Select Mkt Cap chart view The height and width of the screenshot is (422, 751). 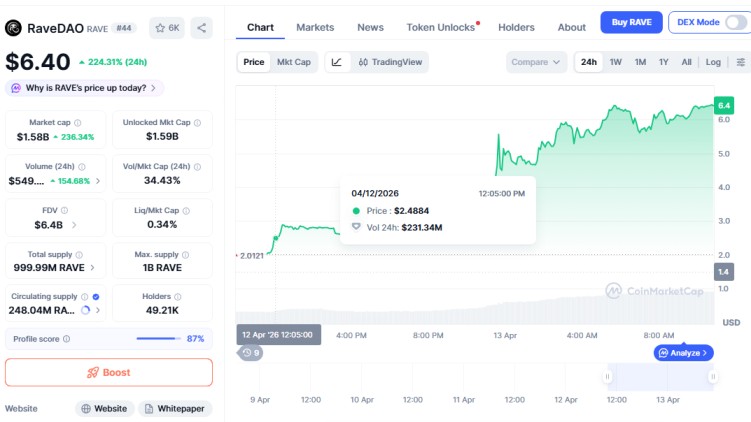point(294,62)
